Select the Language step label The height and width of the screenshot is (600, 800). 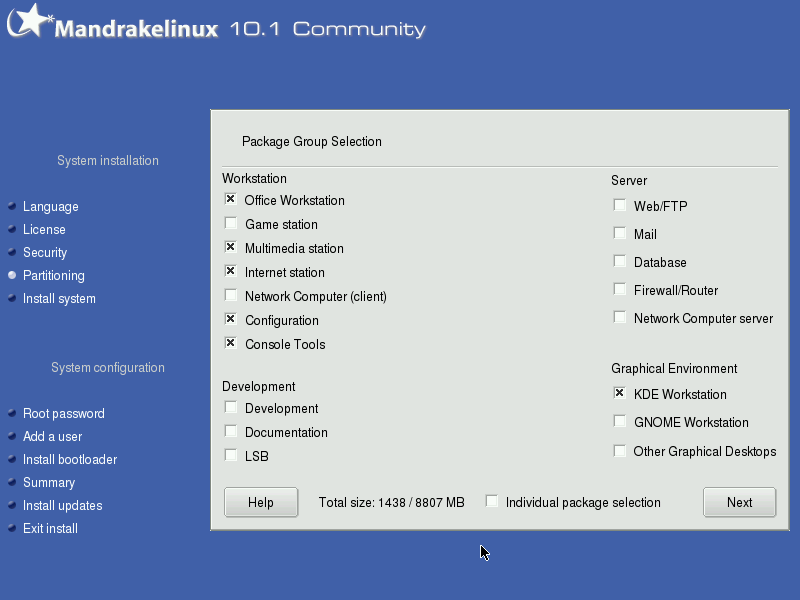51,207
